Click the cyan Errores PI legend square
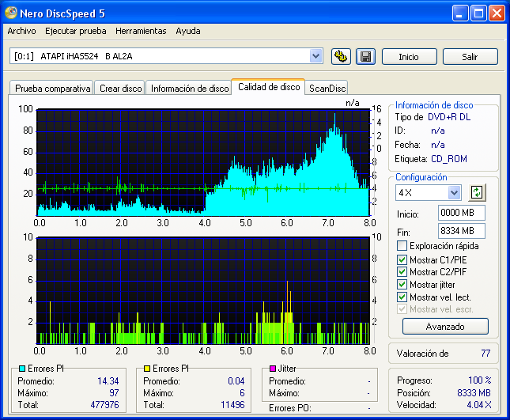 pyautogui.click(x=22, y=368)
